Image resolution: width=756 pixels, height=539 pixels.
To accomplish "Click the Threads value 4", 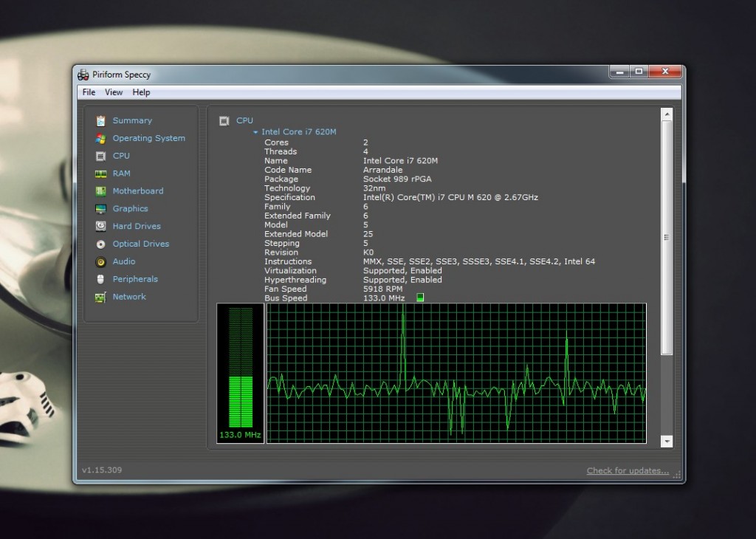I will (x=365, y=151).
